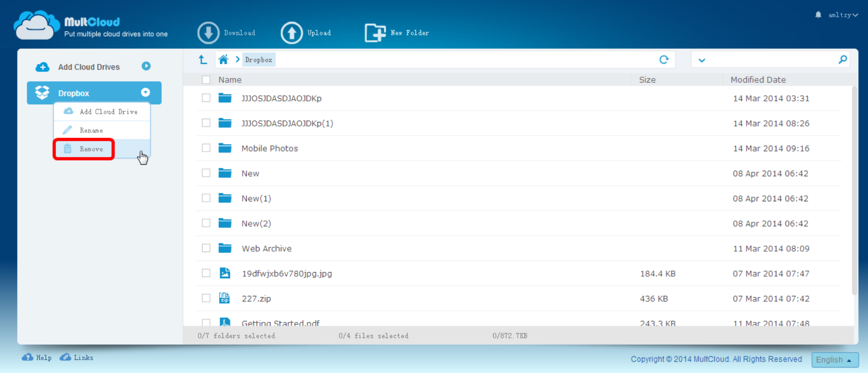868x373 pixels.
Task: Click the 19dfwjxb6v780jpg.jpg file name
Action: (287, 273)
